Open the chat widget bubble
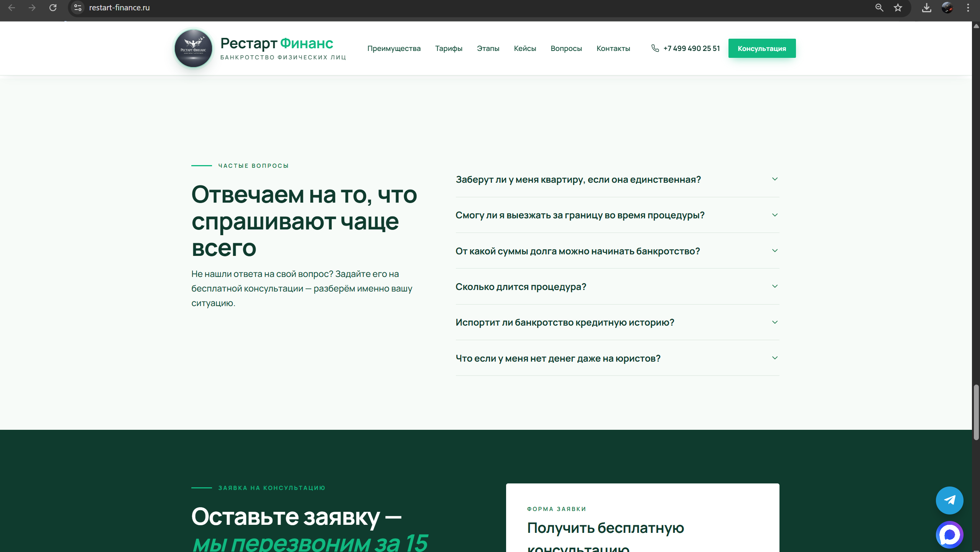980x552 pixels. pyautogui.click(x=950, y=535)
